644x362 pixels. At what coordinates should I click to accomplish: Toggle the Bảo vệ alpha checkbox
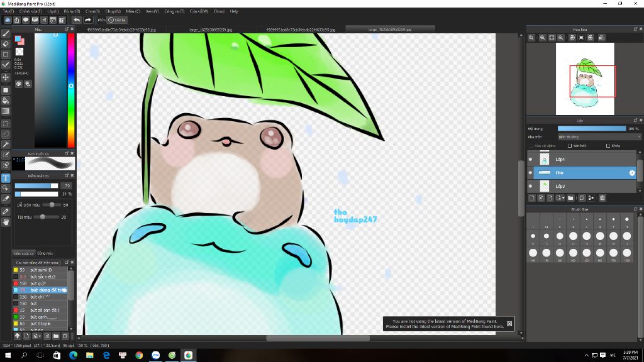pyautogui.click(x=531, y=146)
